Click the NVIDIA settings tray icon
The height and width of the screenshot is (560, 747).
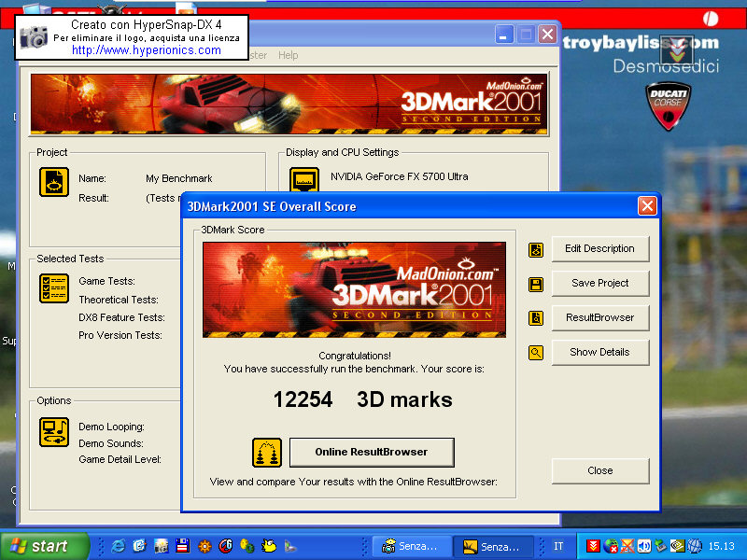coord(677,546)
